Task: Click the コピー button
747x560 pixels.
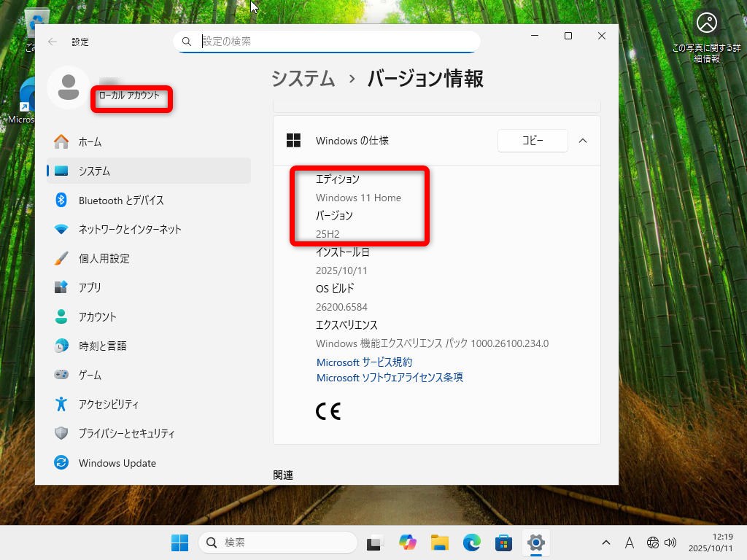Action: (533, 141)
